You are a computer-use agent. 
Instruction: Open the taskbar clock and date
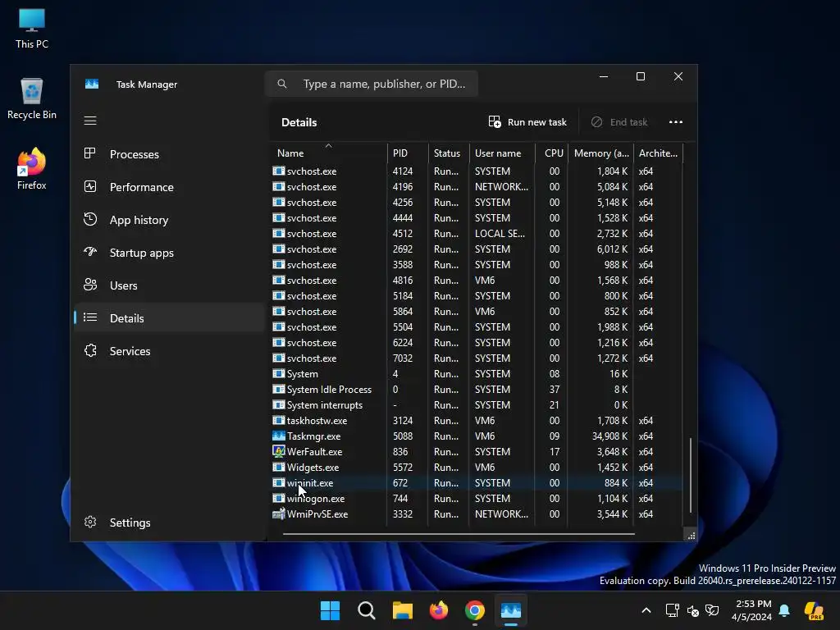coord(751,610)
